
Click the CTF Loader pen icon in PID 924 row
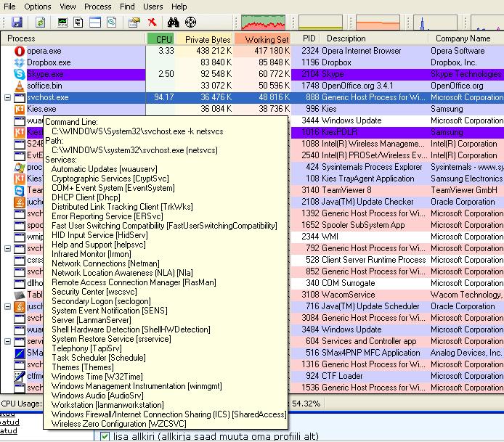coord(20,376)
